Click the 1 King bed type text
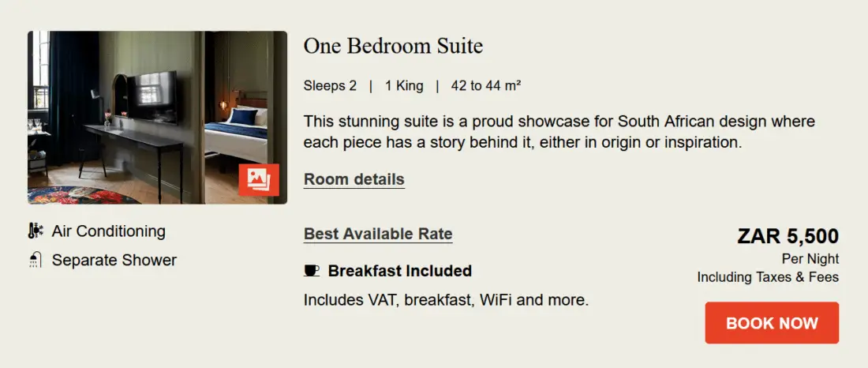This screenshot has height=368, width=868. pos(404,85)
